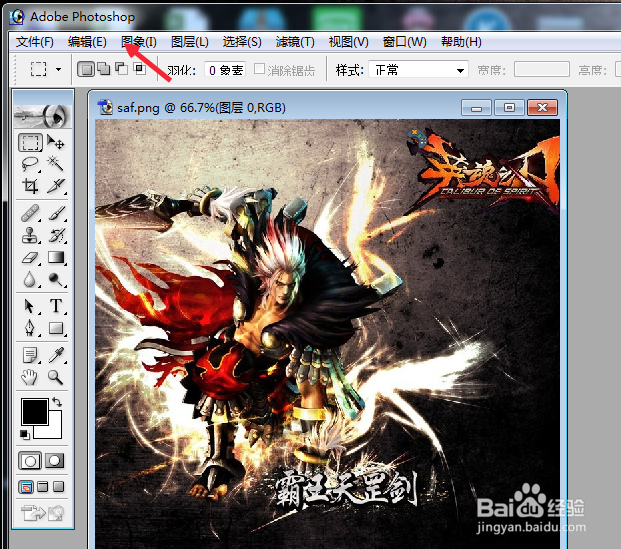Open the 视图(V) menu

coord(349,42)
